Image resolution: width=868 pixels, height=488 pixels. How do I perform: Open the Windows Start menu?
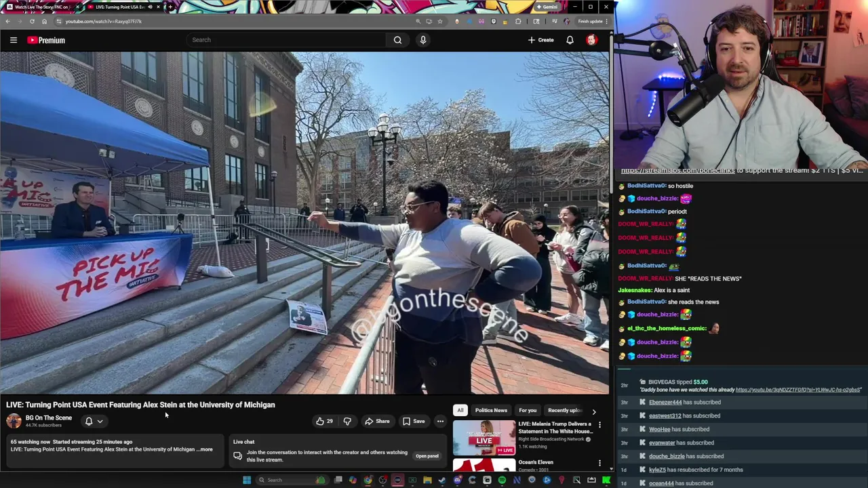pos(247,480)
